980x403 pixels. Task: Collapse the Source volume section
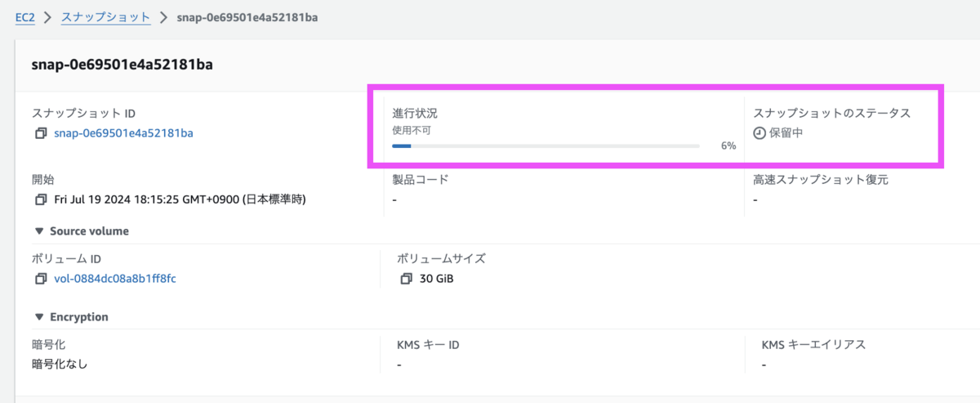[38, 231]
